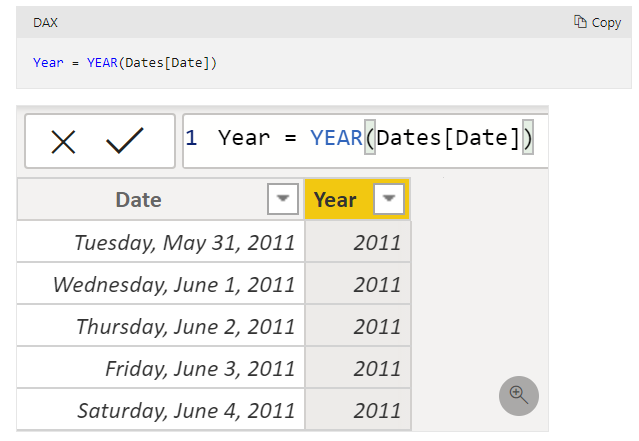Click the magnifier zoom image icon
This screenshot has width=639, height=441.
(519, 396)
